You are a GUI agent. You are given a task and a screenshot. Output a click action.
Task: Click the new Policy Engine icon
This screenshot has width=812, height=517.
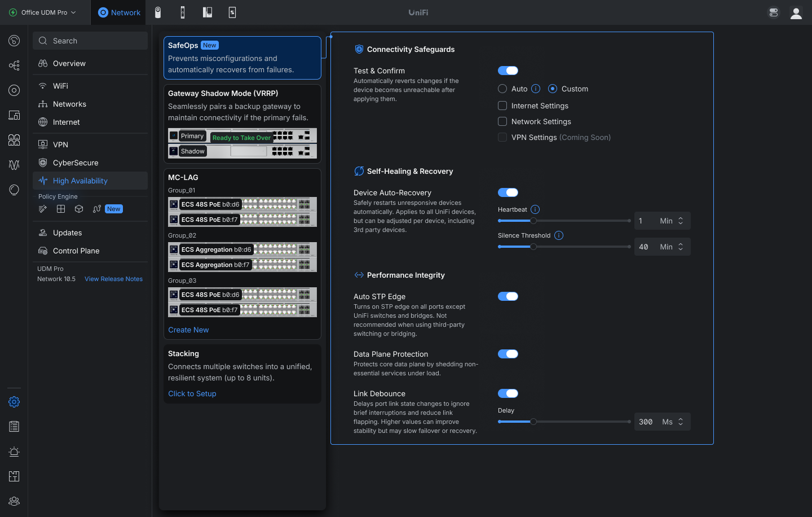97,209
